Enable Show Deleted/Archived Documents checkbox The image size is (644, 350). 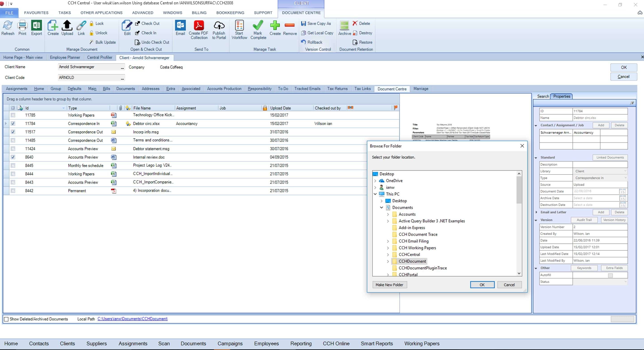pos(6,319)
